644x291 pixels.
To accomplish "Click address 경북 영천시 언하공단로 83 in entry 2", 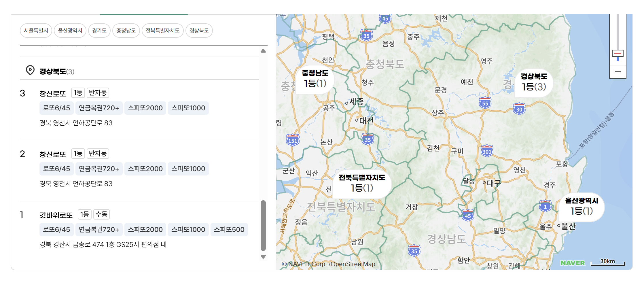I will coord(76,184).
